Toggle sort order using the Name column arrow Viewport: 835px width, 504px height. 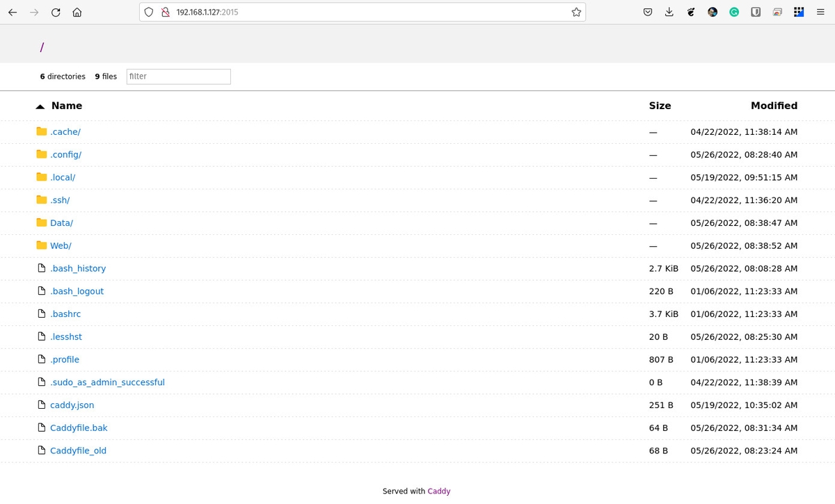pyautogui.click(x=40, y=106)
